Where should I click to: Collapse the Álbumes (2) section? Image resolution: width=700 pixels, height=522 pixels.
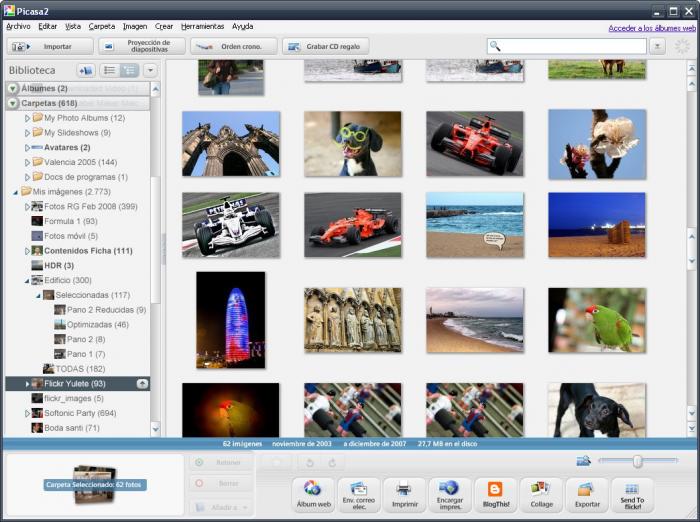12,88
